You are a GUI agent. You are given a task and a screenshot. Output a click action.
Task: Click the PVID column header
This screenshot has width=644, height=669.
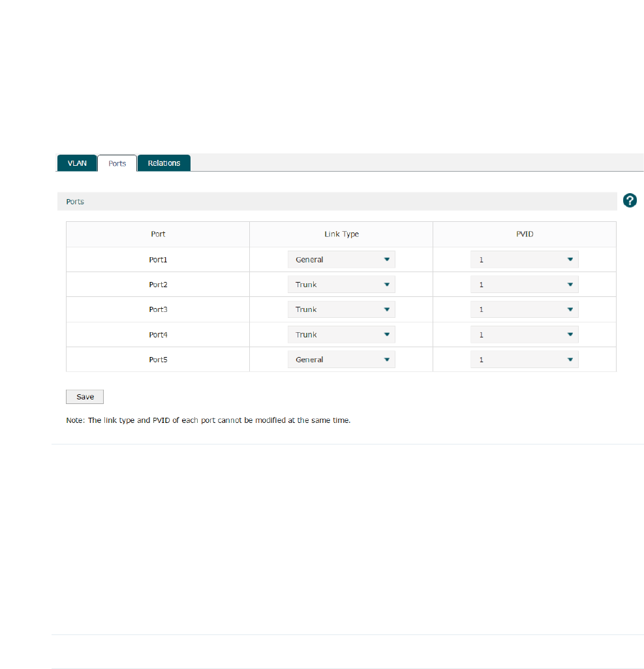tap(525, 234)
